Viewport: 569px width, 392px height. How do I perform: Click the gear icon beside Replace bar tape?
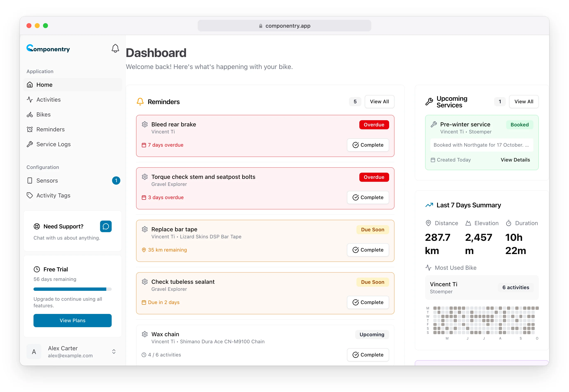click(x=145, y=229)
